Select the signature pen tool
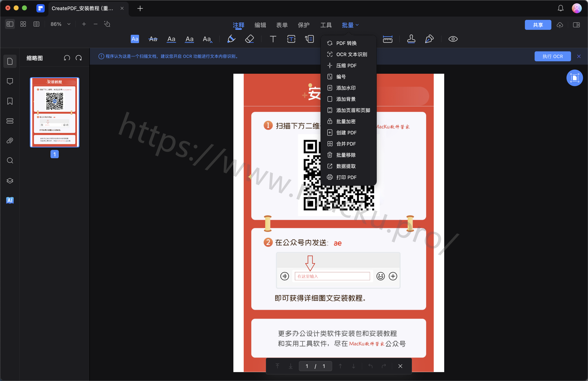Screen dimensions: 588x381 tap(429, 39)
